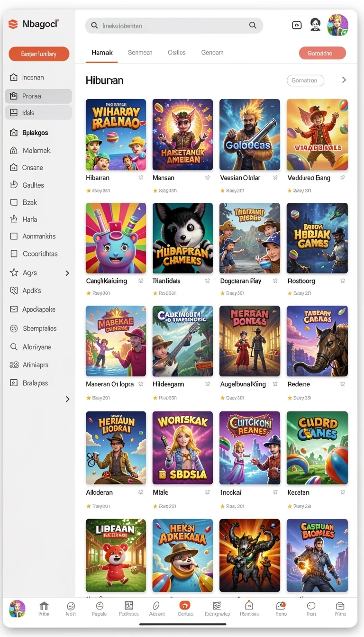Select the Proraa sidebar item
The height and width of the screenshot is (637, 364).
pyautogui.click(x=38, y=96)
